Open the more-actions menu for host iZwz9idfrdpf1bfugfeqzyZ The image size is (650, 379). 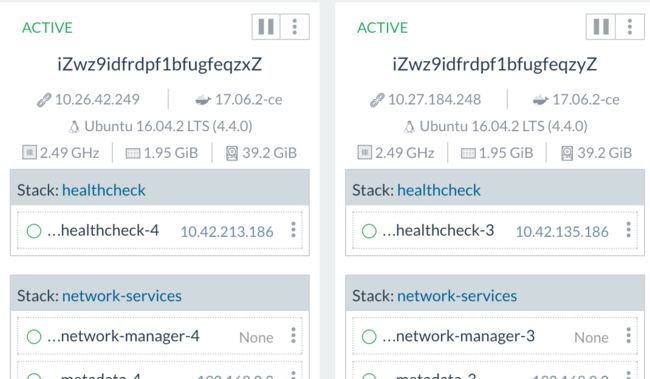[x=630, y=27]
